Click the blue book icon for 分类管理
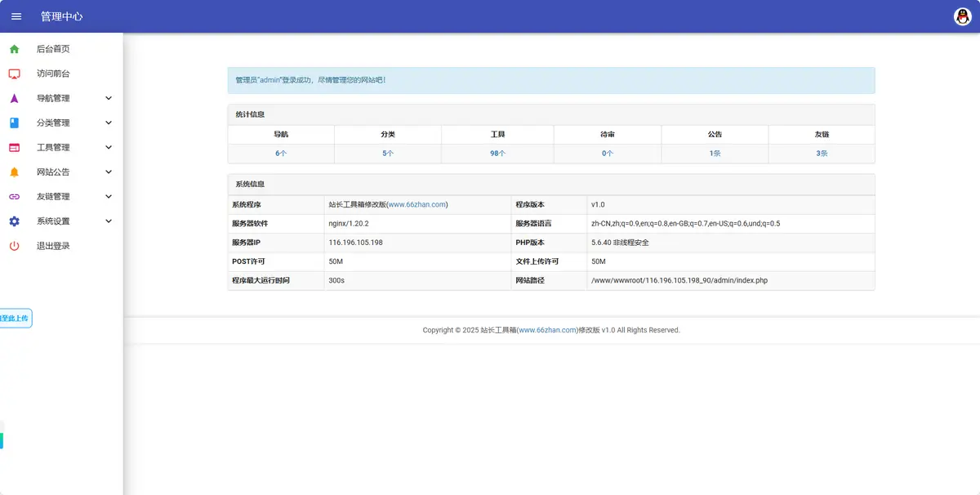The height and width of the screenshot is (495, 980). click(x=14, y=123)
